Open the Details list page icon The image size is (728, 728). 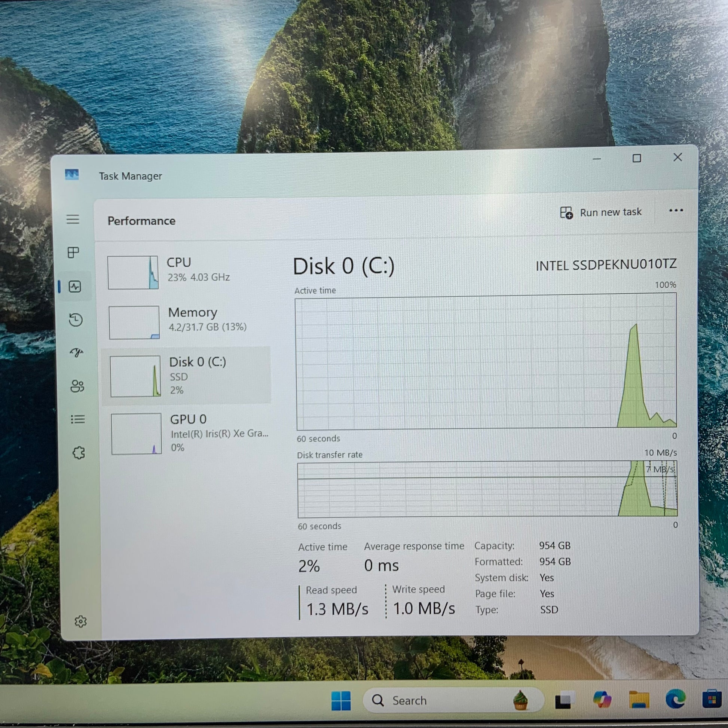pos(78,419)
